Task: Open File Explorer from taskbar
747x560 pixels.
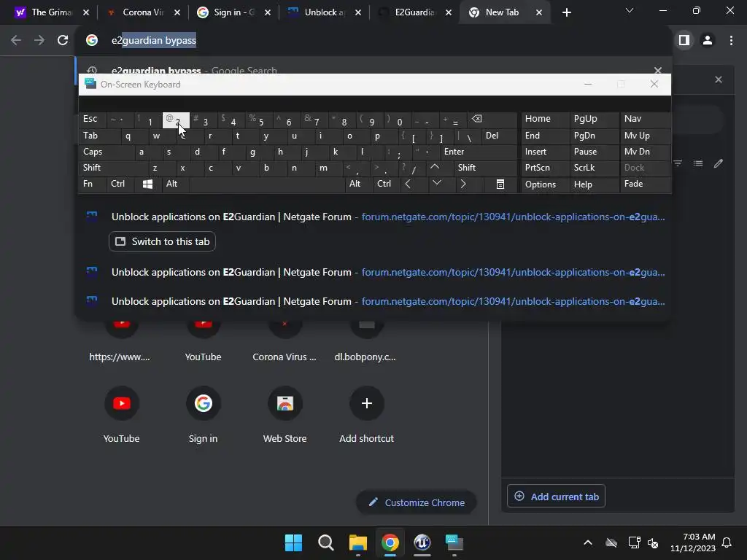Action: [357, 542]
